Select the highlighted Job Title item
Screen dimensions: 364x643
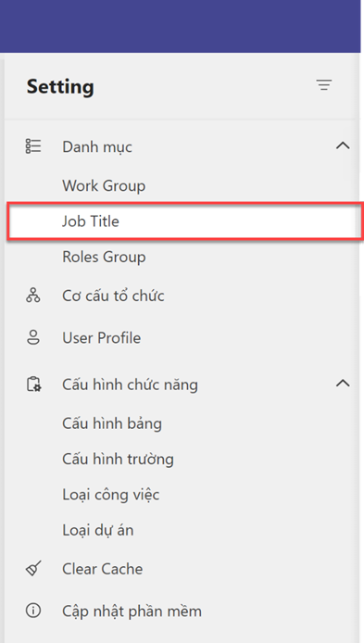click(185, 221)
